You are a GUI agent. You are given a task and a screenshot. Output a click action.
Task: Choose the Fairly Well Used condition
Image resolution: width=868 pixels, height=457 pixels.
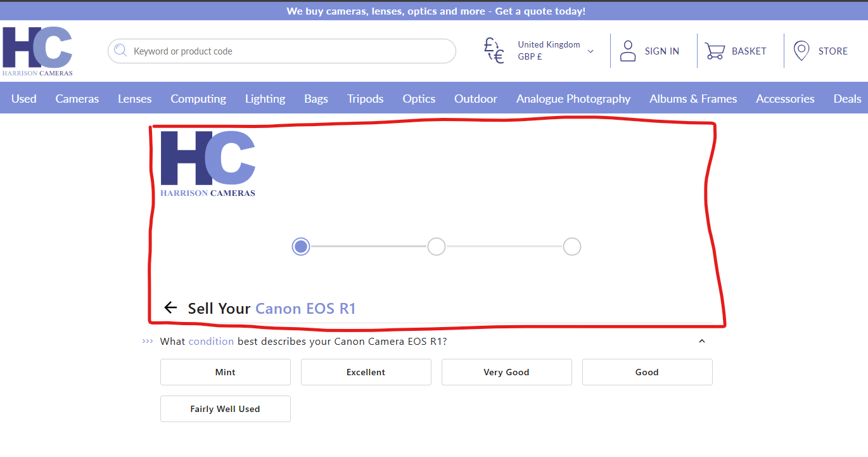pos(226,409)
